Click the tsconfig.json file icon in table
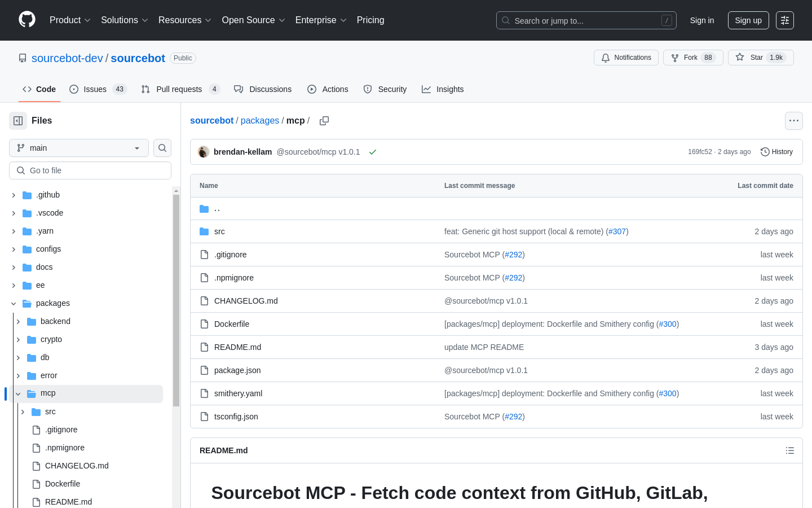812x508 pixels. tap(204, 417)
